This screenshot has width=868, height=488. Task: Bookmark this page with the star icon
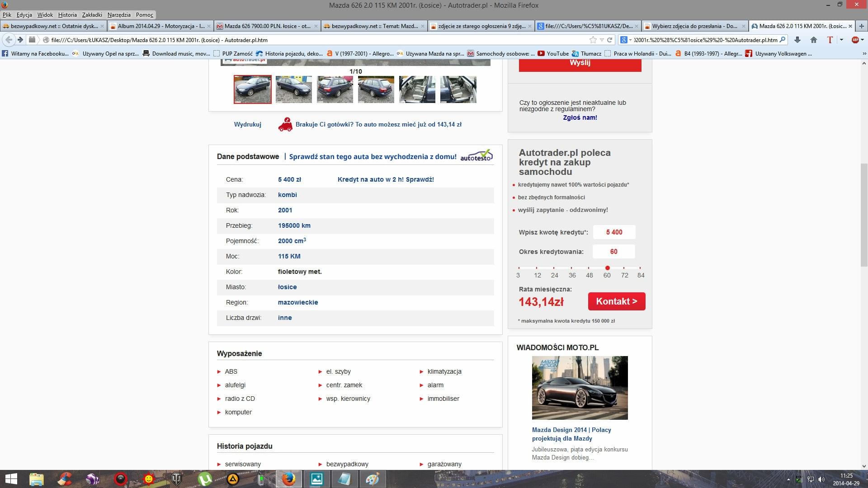(x=593, y=40)
